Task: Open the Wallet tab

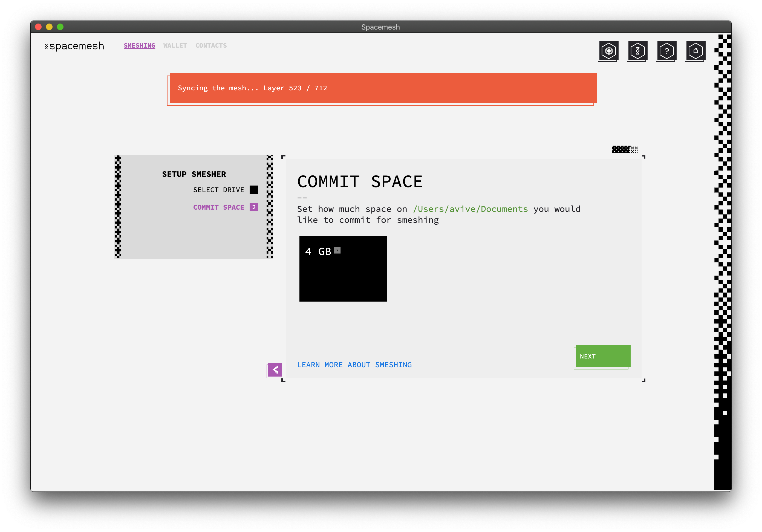Action: [x=175, y=45]
